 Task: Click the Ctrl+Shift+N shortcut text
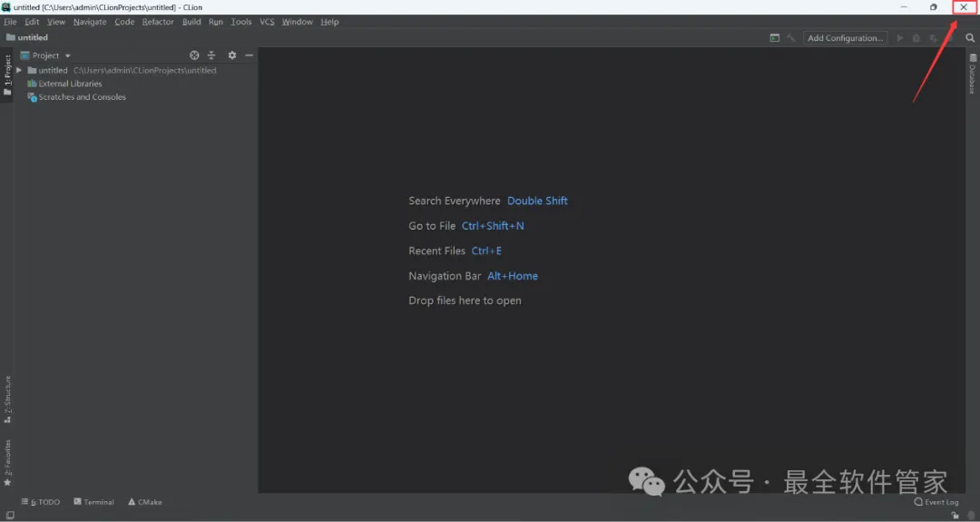click(493, 226)
